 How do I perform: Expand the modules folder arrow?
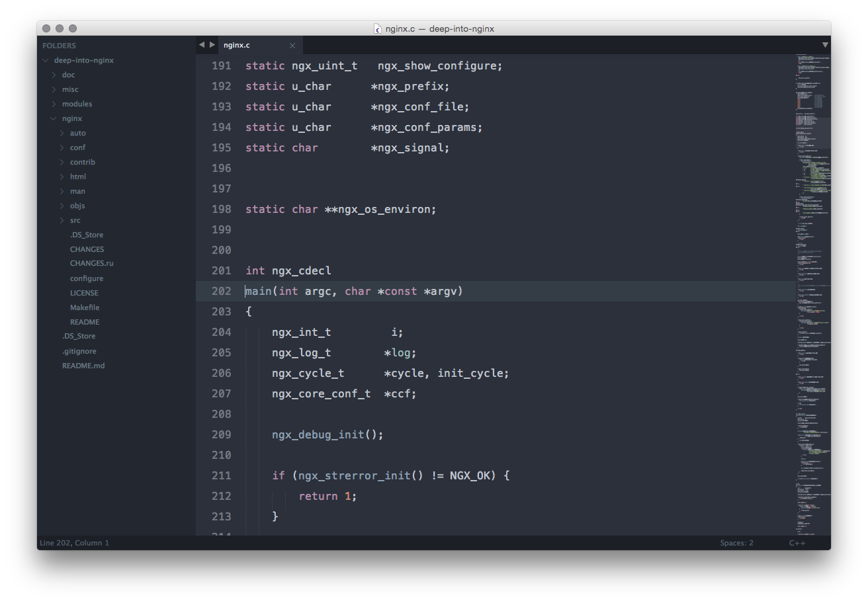pyautogui.click(x=54, y=104)
